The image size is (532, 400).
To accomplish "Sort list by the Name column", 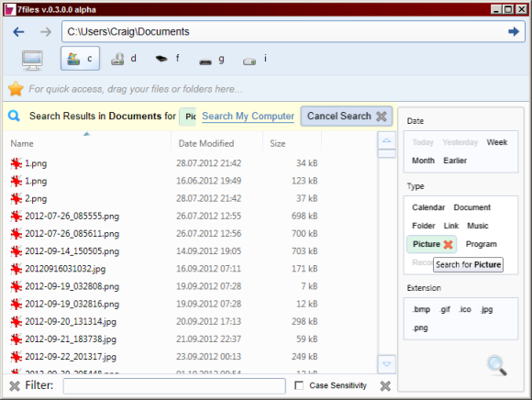I will pos(22,143).
